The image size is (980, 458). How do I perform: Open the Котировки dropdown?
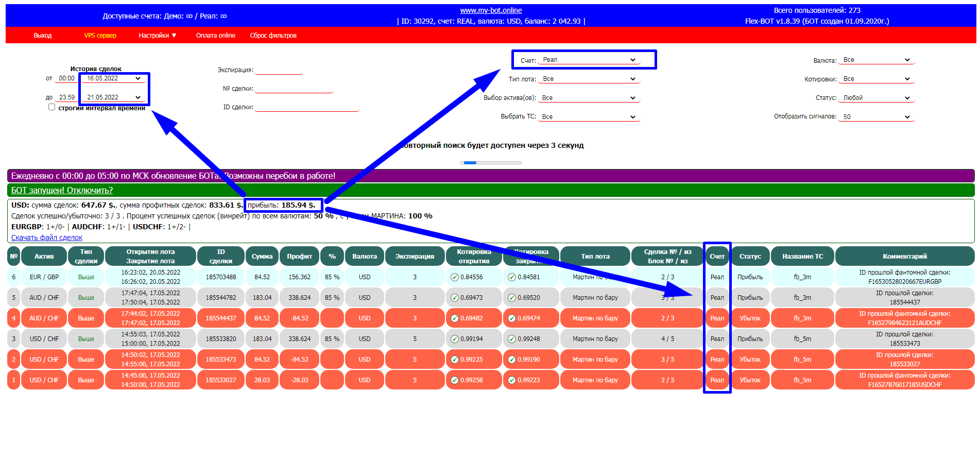point(876,79)
